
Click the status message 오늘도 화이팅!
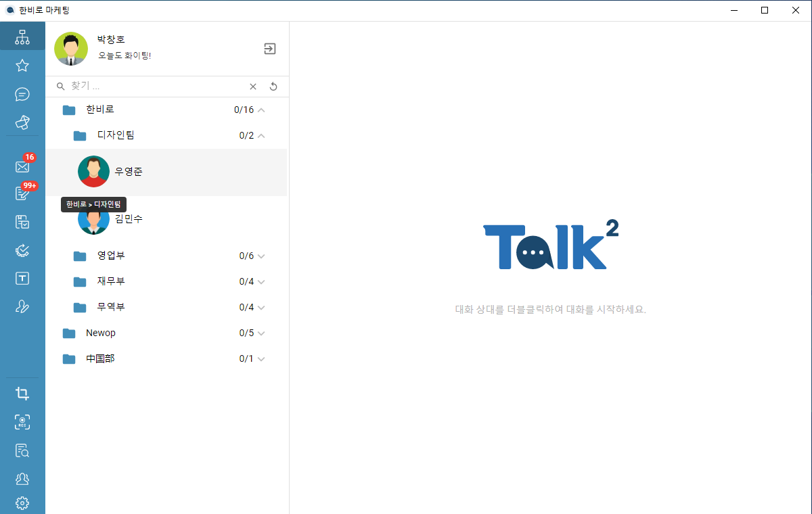125,55
